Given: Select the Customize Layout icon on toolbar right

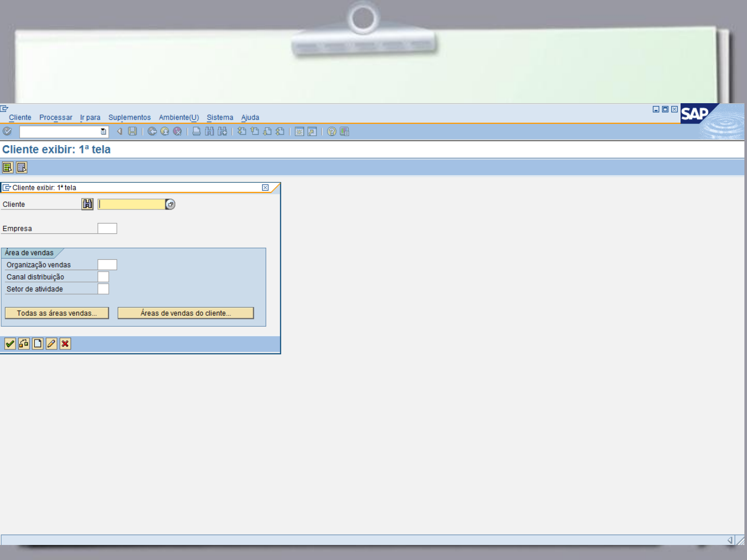Looking at the screenshot, I should (x=343, y=131).
